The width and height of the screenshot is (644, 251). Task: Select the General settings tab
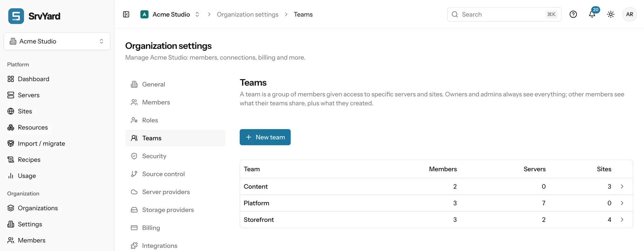point(175,84)
